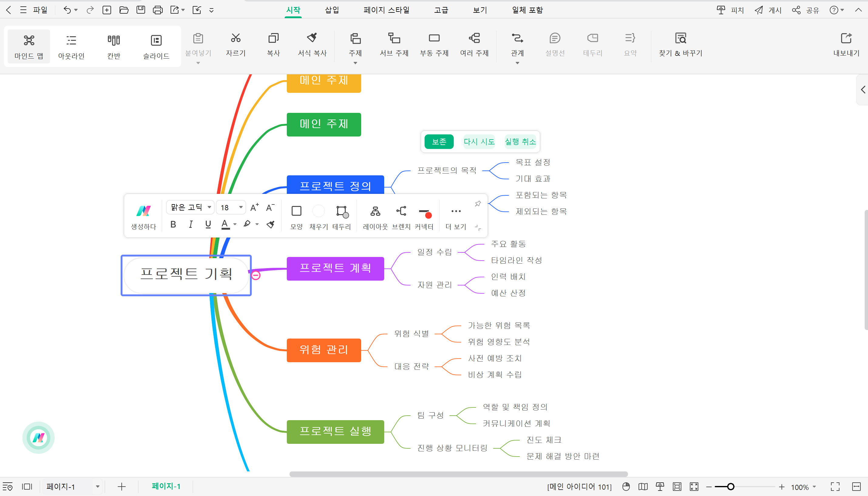Switch to Mind Map view mode
868x496 pixels.
point(29,46)
